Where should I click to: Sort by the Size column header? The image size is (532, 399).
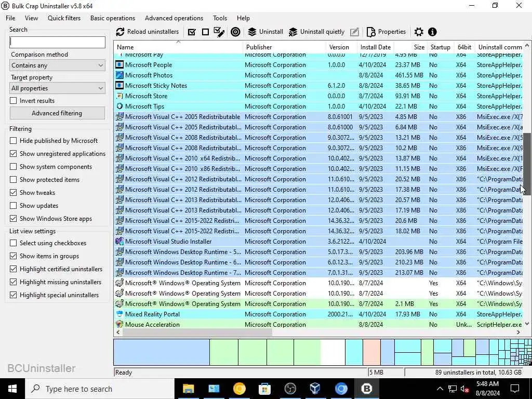pos(410,47)
